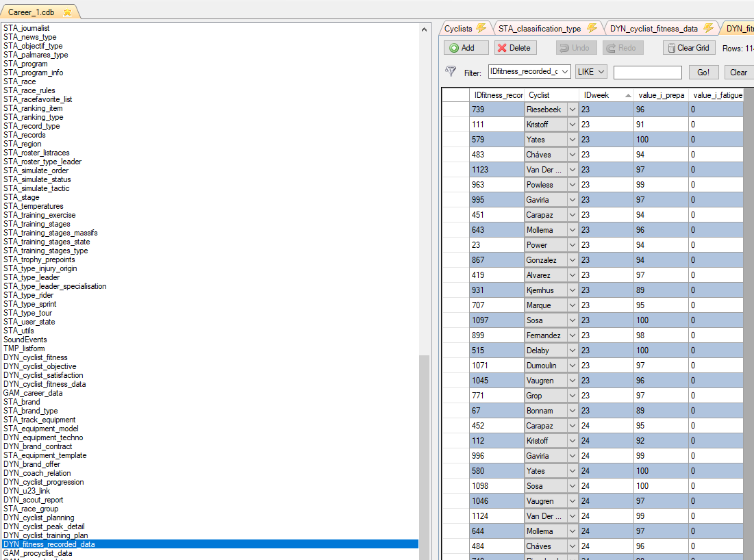Expand Cyclist dropdown in Riesebeek row
754x560 pixels.
pos(572,110)
